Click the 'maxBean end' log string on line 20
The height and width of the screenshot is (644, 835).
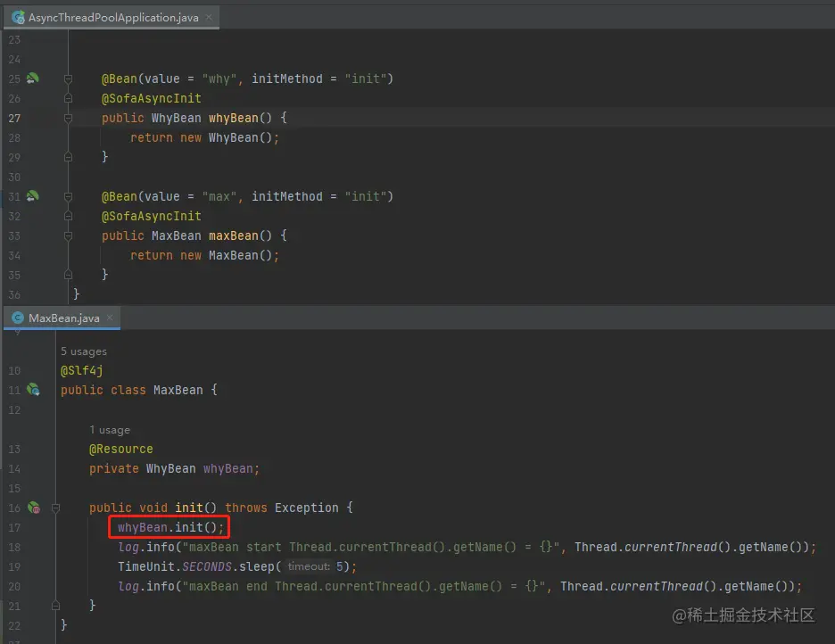click(x=364, y=587)
